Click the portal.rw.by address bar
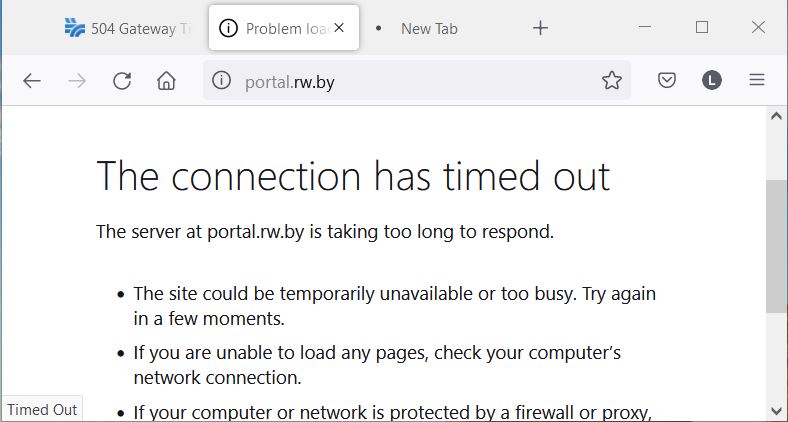Viewport: 788px width, 422px height. pos(420,81)
